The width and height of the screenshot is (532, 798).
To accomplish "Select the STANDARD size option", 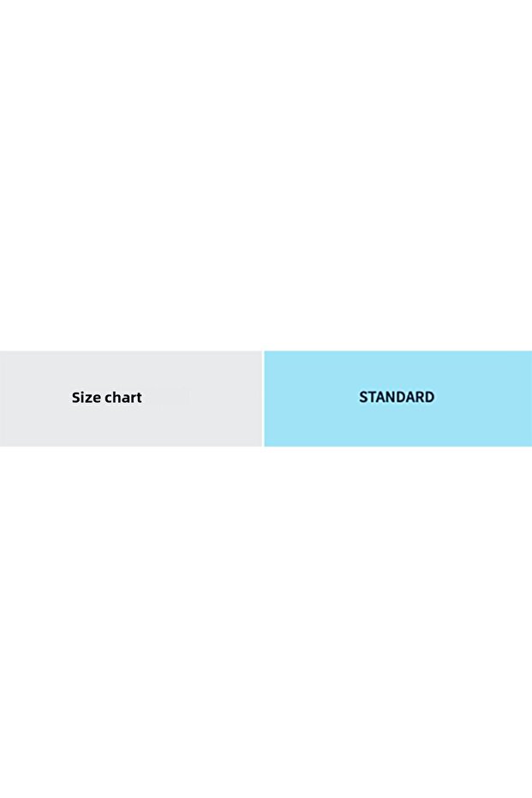I will click(x=397, y=398).
